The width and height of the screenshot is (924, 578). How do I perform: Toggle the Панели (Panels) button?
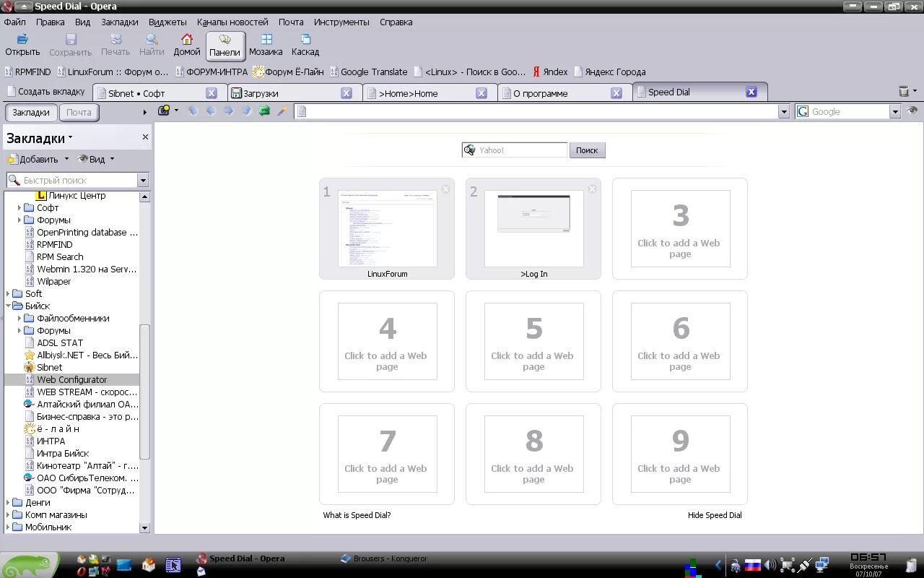click(225, 46)
